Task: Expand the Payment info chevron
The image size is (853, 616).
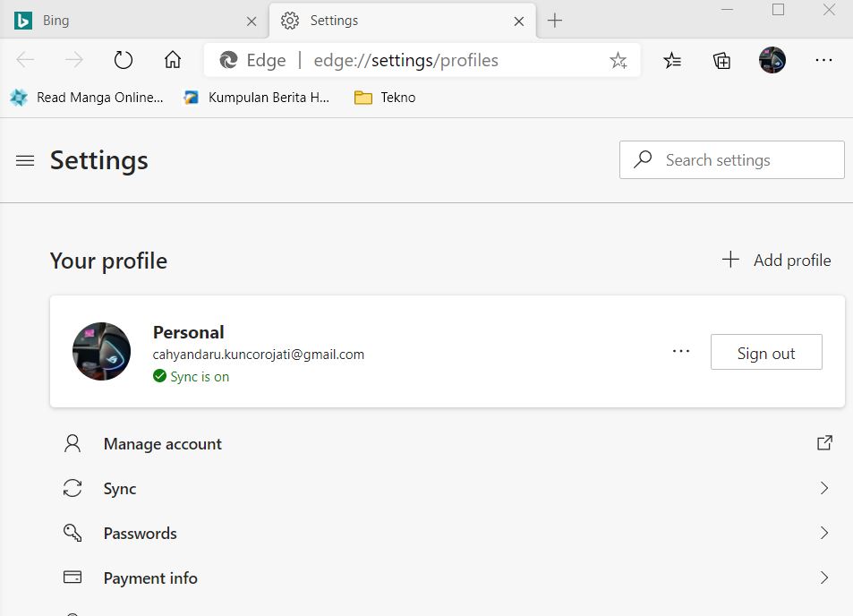Action: point(823,577)
